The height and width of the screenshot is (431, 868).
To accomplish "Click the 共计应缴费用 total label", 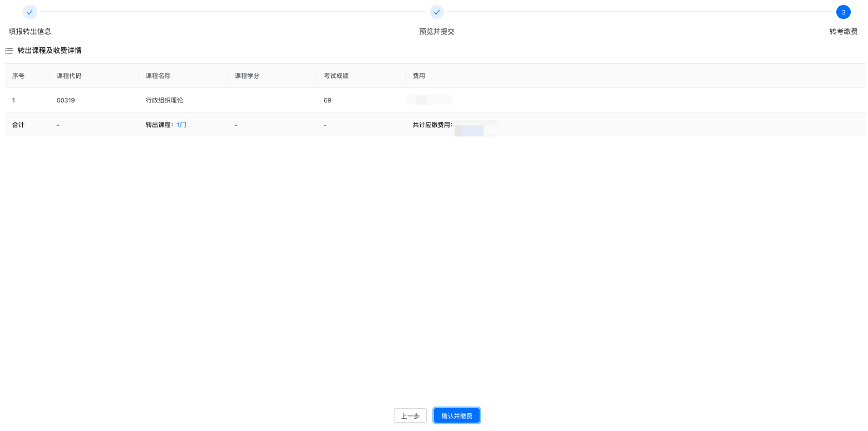I will (432, 125).
